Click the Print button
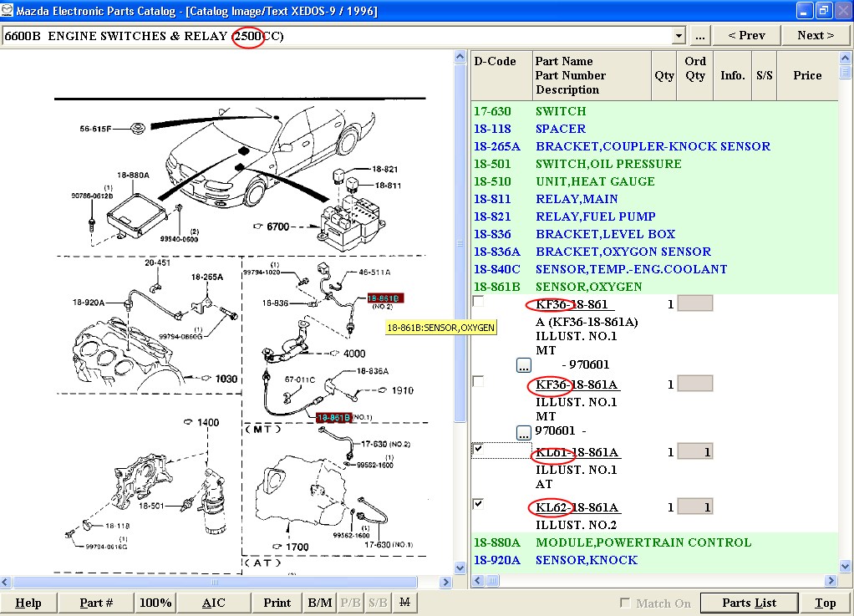This screenshot has width=854, height=616. pyautogui.click(x=277, y=603)
